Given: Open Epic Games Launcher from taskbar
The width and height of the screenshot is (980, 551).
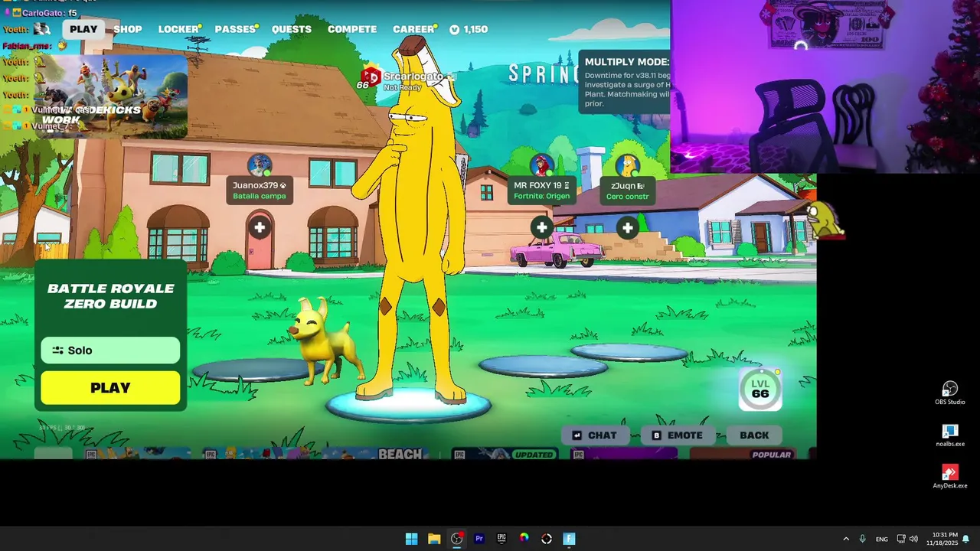Looking at the screenshot, I should click(x=501, y=539).
